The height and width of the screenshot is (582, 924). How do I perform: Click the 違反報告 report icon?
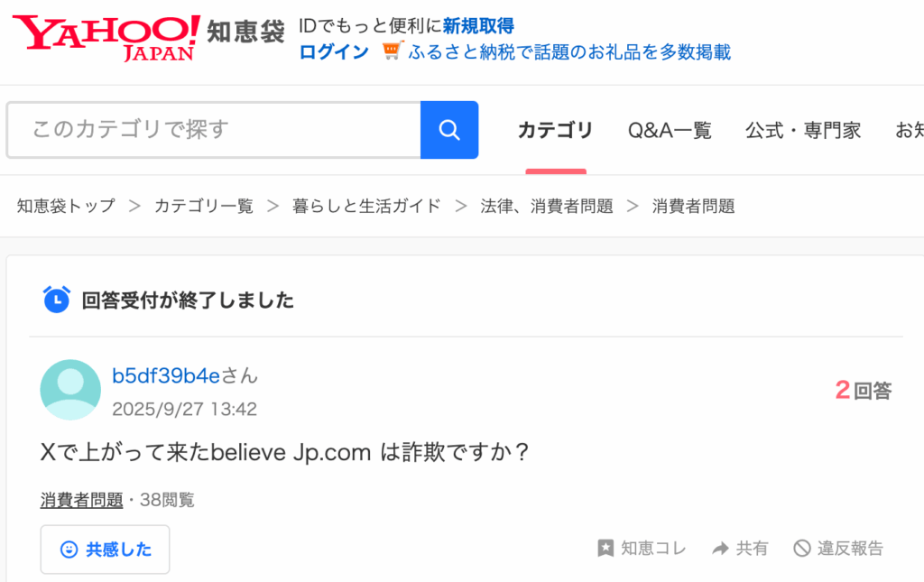pos(801,548)
